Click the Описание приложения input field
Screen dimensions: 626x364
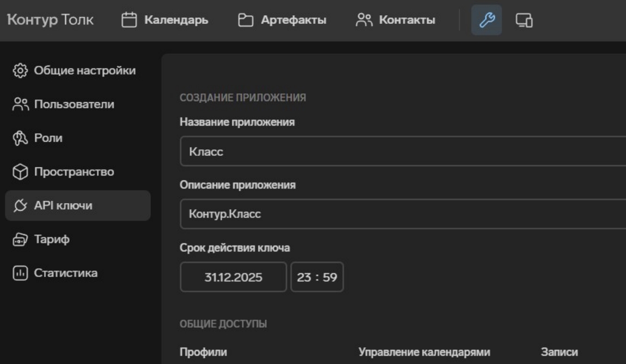pyautogui.click(x=402, y=214)
